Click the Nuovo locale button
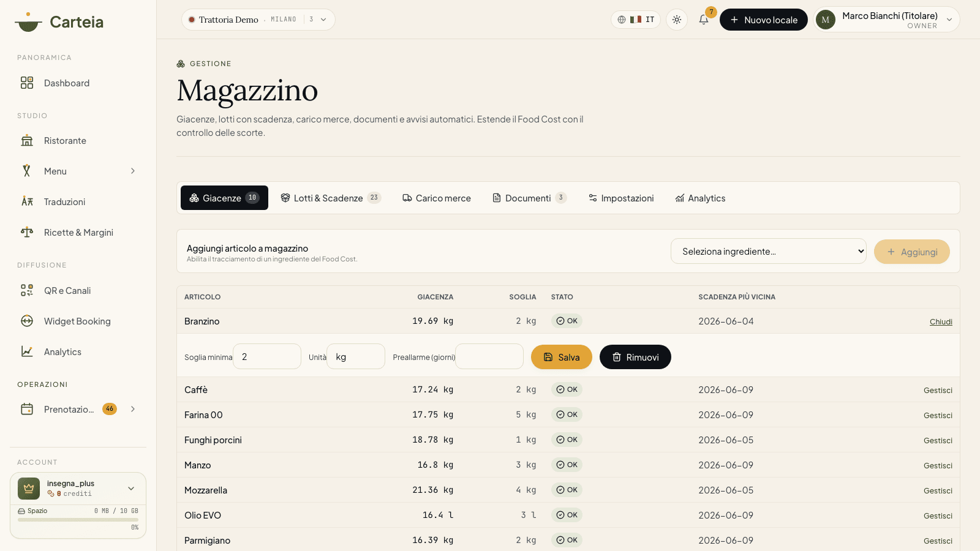The image size is (980, 551). pos(764,20)
